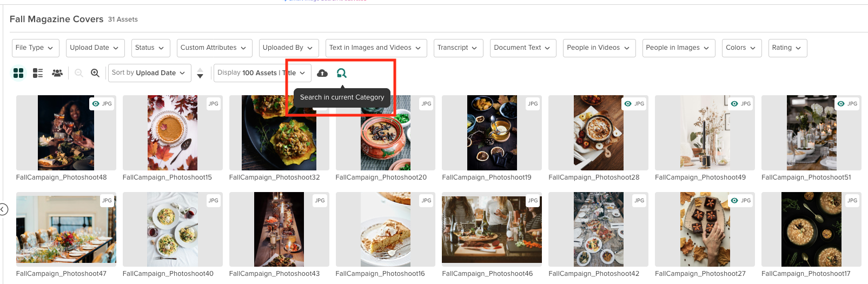Toggle eye icon on FallCampaign_Photoshoot48
The width and height of the screenshot is (868, 284).
coord(96,103)
